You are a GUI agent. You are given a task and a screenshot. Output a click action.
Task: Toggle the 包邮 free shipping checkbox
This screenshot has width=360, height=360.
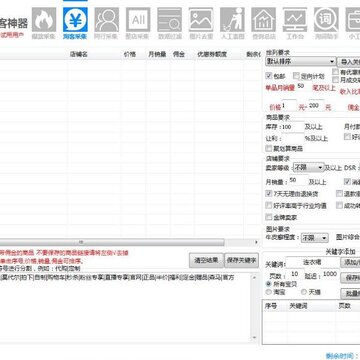point(269,76)
